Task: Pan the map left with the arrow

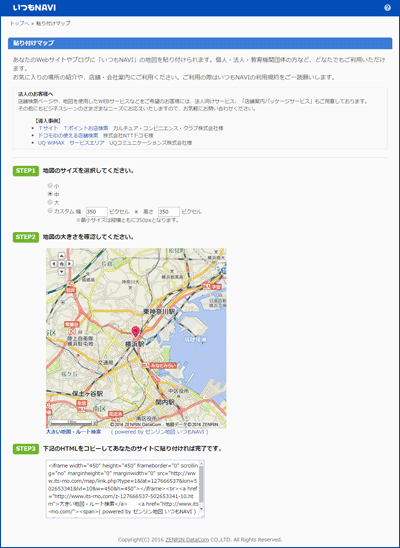Action: pos(53,264)
